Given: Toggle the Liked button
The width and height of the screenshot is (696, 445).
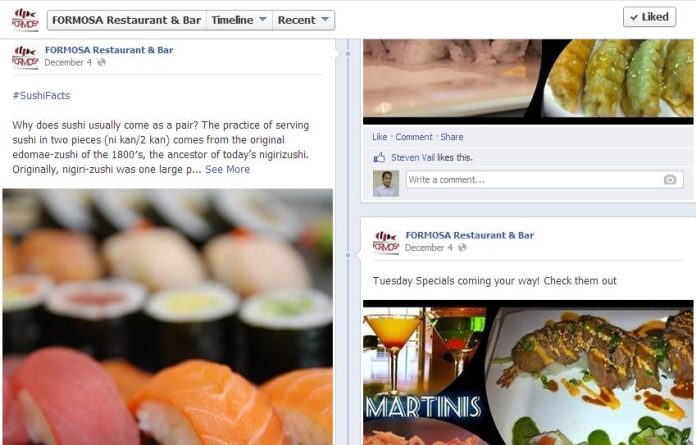Looking at the screenshot, I should (649, 17).
